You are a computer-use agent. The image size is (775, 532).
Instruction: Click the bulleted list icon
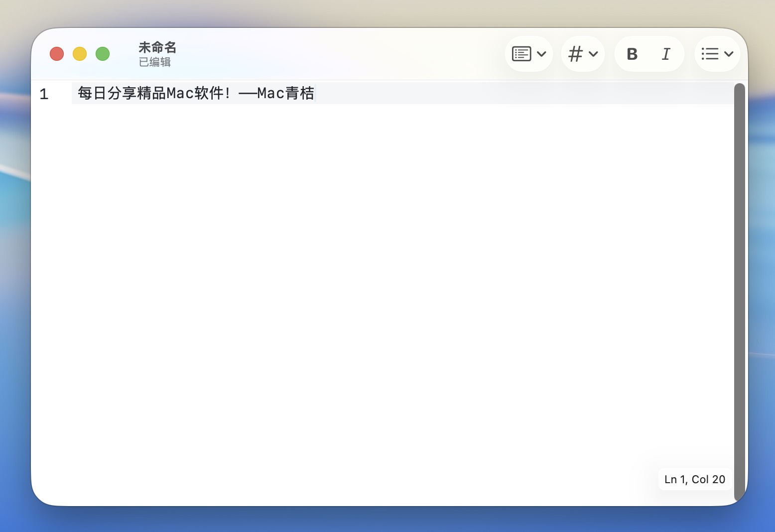(x=710, y=54)
